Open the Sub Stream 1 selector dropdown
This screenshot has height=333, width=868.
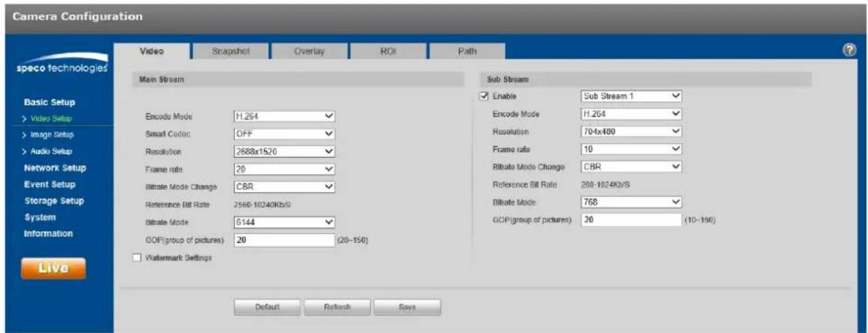click(x=631, y=97)
